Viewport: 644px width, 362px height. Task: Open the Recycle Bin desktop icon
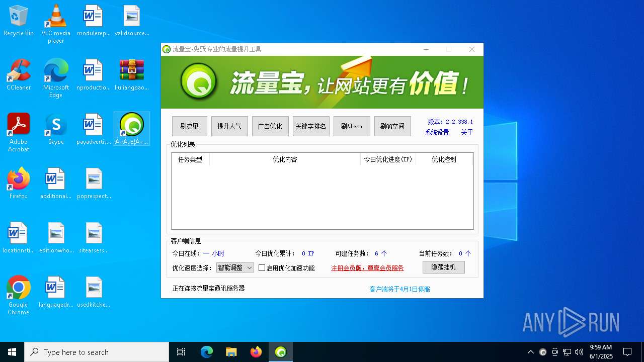pos(19,21)
